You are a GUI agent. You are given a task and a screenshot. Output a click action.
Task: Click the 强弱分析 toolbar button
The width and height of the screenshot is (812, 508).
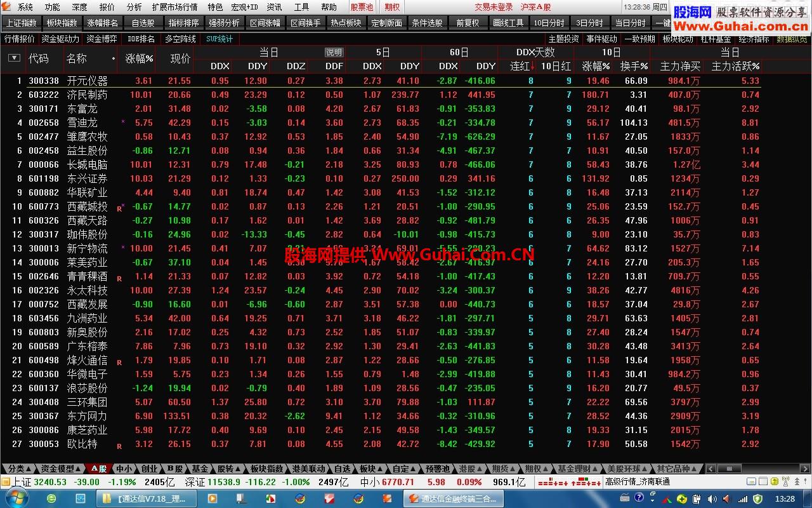click(224, 22)
